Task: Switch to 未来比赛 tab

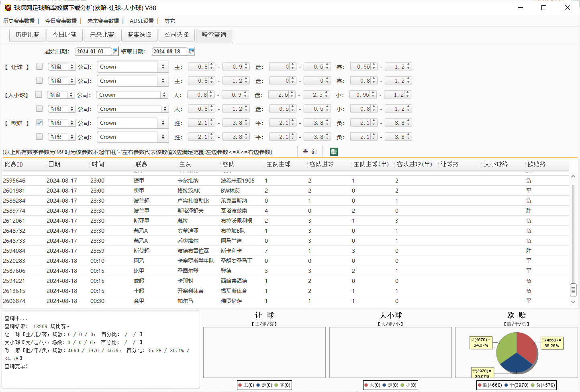Action: (x=102, y=35)
